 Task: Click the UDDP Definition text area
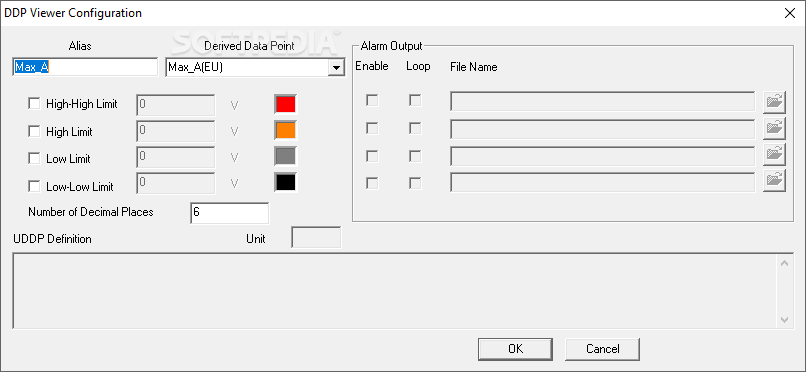coord(394,290)
